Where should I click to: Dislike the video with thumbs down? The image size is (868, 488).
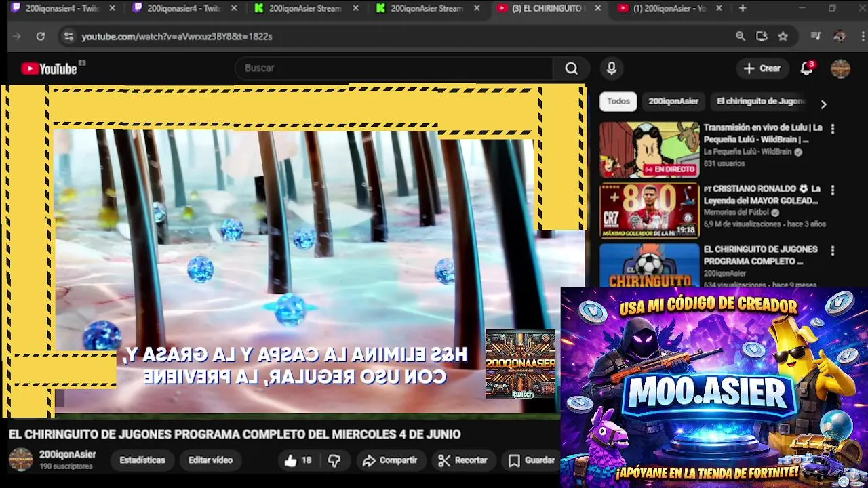click(334, 460)
